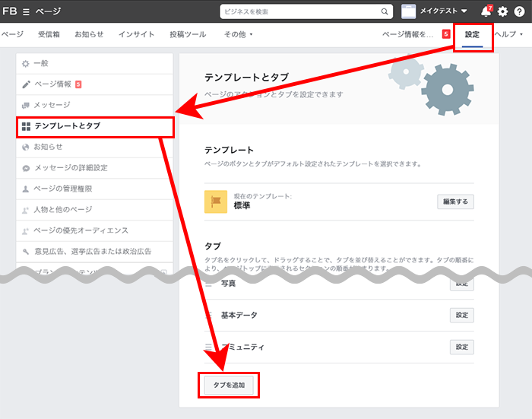Click the ページ情報を… link in top navigation

(x=407, y=34)
